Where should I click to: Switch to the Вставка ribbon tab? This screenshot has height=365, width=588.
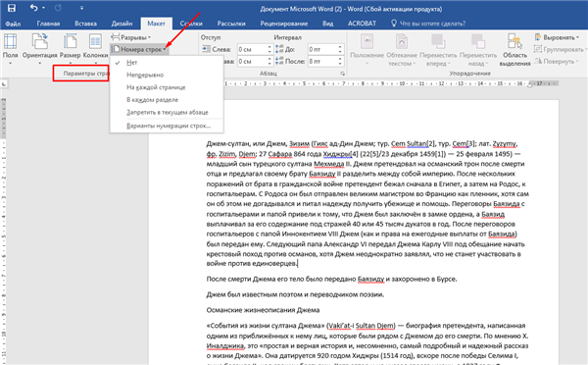pos(85,24)
